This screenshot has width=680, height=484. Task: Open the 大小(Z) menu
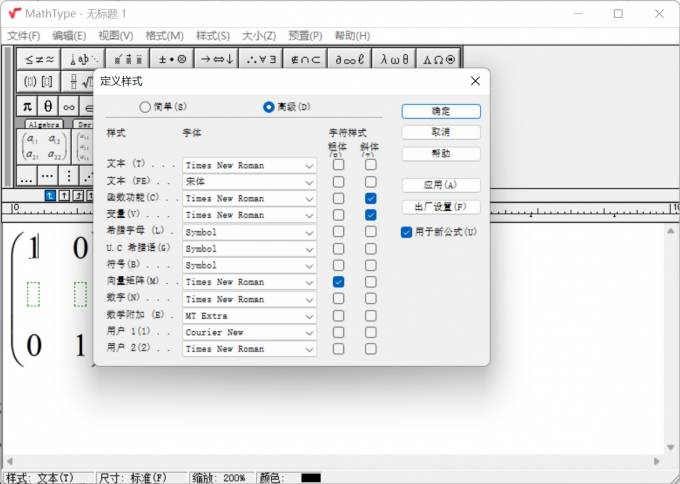(259, 36)
